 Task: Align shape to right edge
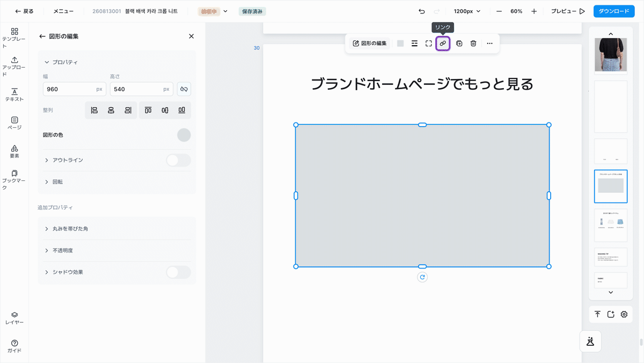128,110
